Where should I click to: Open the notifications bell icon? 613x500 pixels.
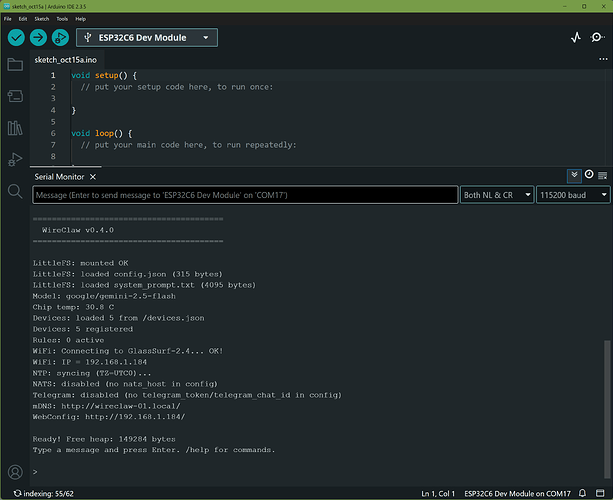pos(582,493)
